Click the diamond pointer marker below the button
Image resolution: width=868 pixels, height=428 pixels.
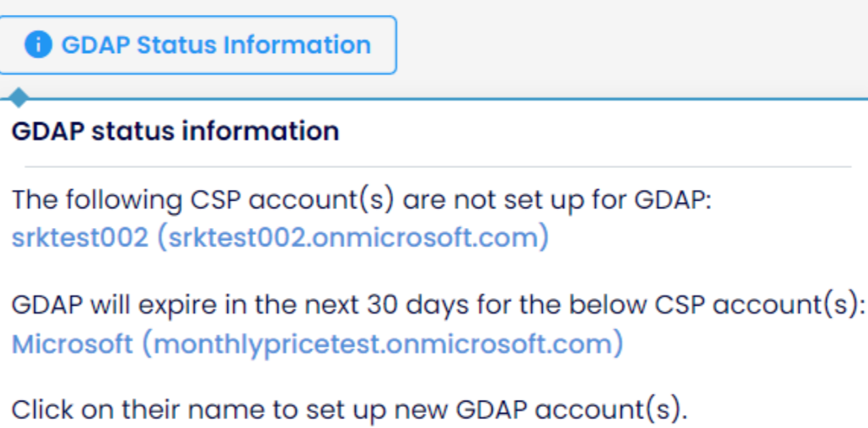(x=18, y=98)
